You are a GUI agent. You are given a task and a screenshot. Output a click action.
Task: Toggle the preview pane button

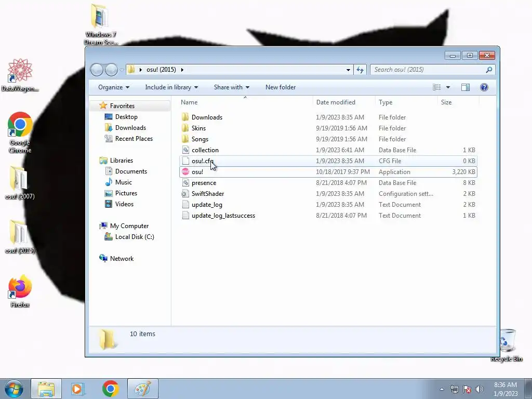coord(465,87)
